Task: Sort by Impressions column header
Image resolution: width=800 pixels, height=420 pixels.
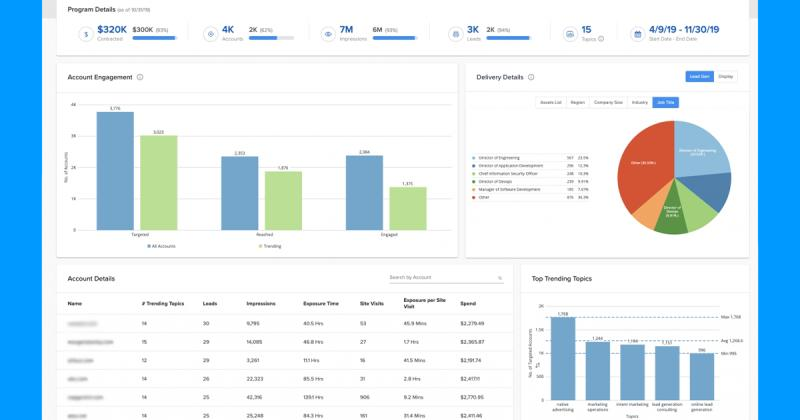Action: coord(261,304)
